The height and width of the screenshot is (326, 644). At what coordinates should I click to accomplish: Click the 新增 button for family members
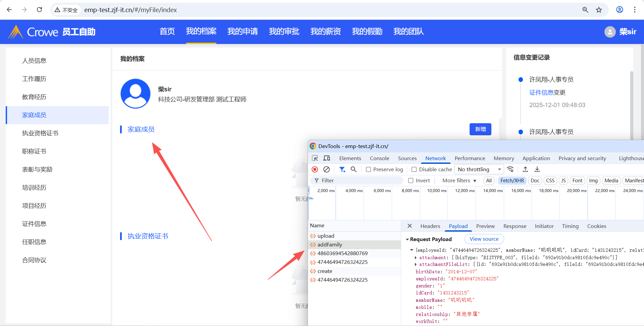click(480, 129)
